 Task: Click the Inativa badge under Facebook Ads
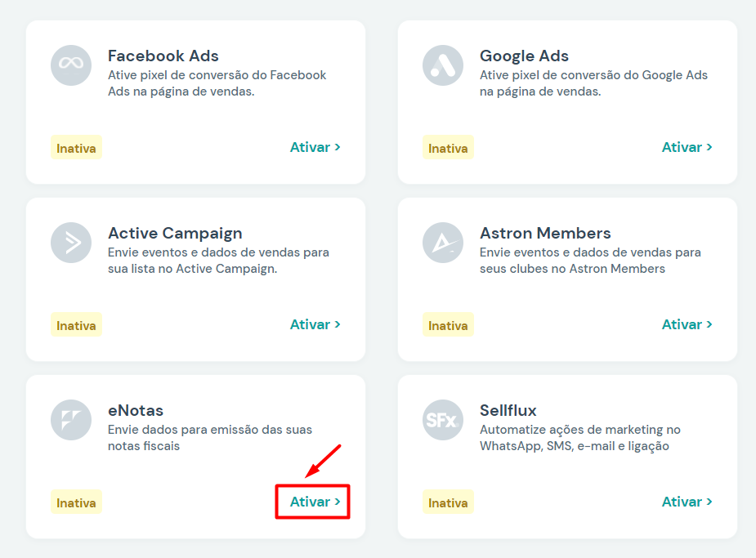pos(76,147)
